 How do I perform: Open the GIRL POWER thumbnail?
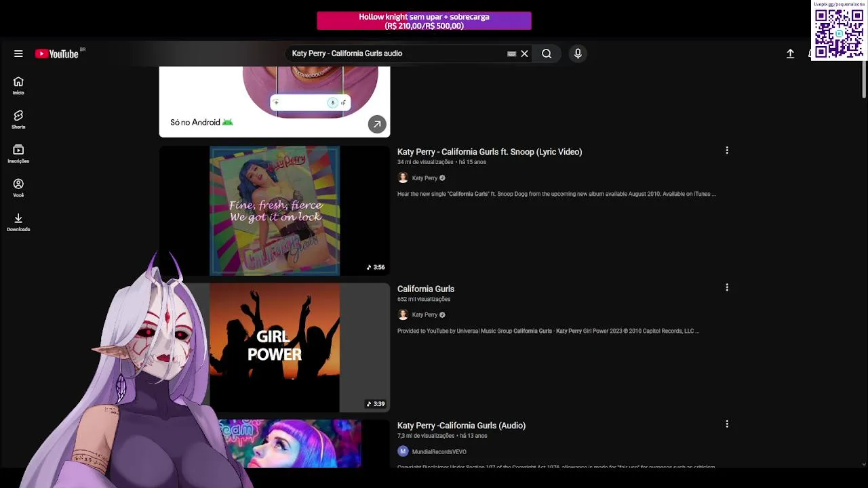[x=275, y=348]
